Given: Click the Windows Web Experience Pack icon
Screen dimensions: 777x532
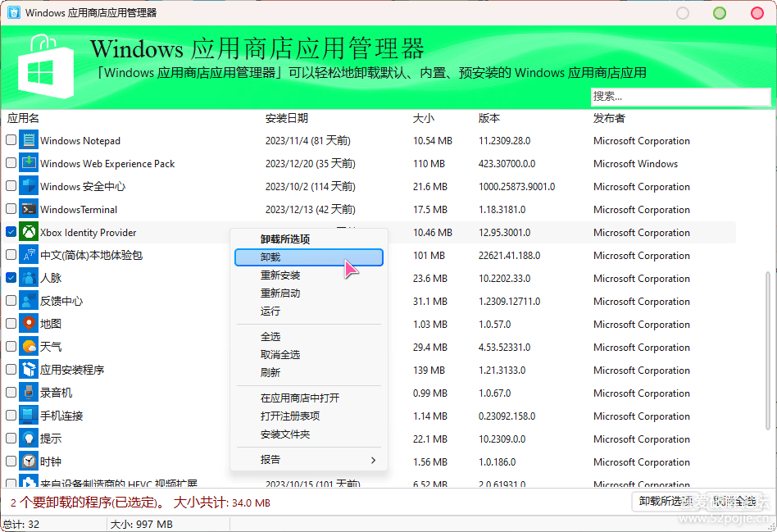Looking at the screenshot, I should point(29,163).
